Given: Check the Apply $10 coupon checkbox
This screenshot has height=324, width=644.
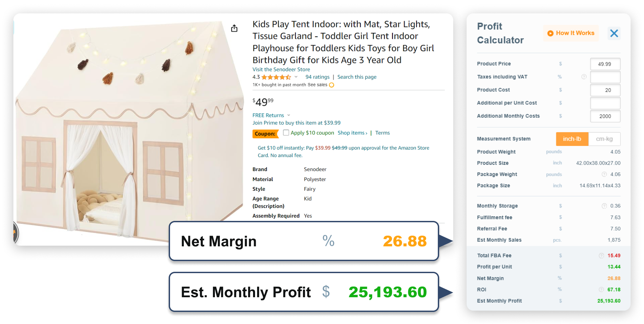Looking at the screenshot, I should [x=286, y=133].
